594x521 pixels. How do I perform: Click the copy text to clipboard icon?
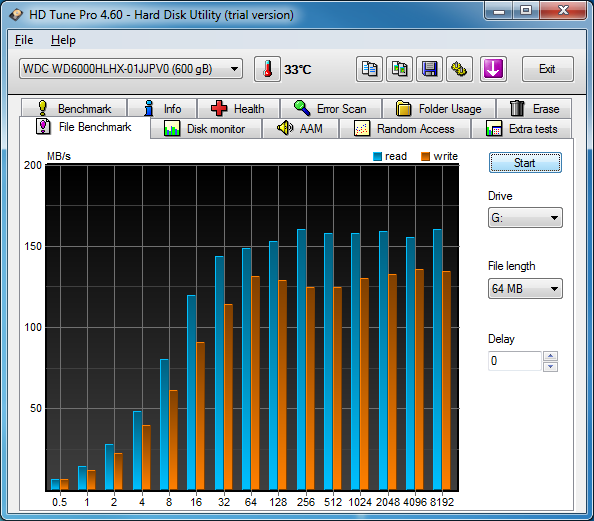pos(369,69)
